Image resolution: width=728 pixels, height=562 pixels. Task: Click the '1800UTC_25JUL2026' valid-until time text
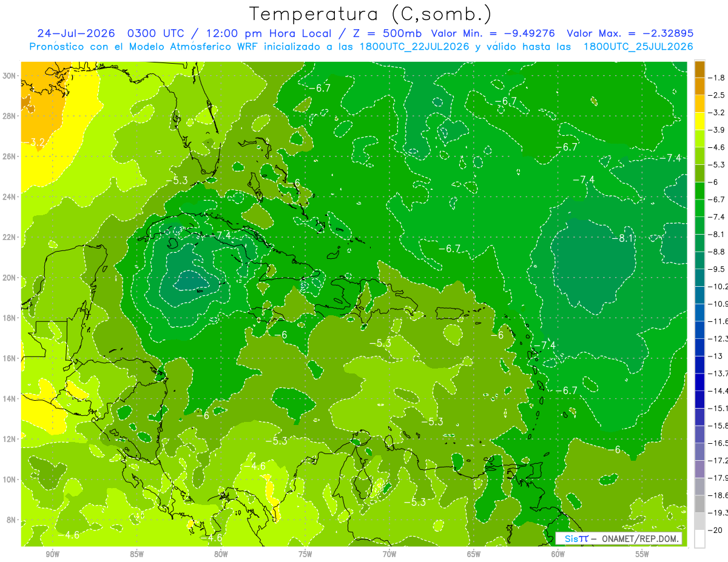[x=638, y=47]
